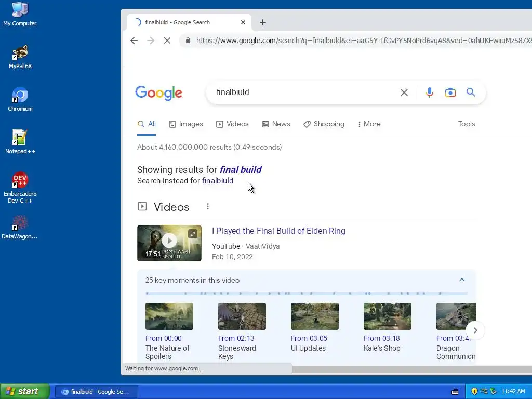Screen dimensions: 532x399
Task: Click the finalbiuld browser tab
Action: coord(189,22)
